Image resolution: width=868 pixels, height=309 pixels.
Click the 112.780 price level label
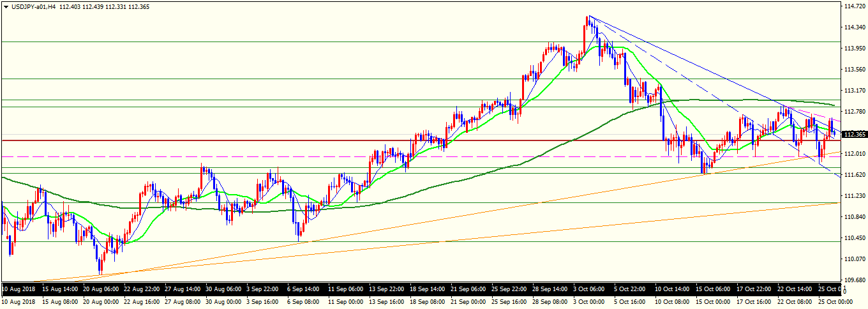coord(854,112)
